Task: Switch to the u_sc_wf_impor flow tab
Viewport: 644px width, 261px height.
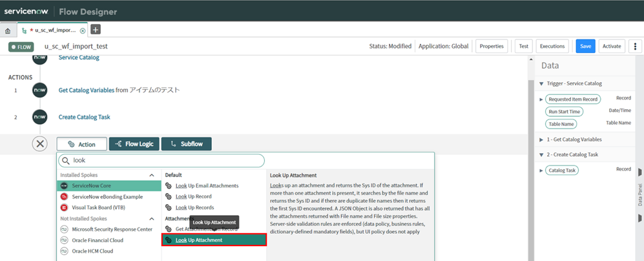Action: [52, 30]
